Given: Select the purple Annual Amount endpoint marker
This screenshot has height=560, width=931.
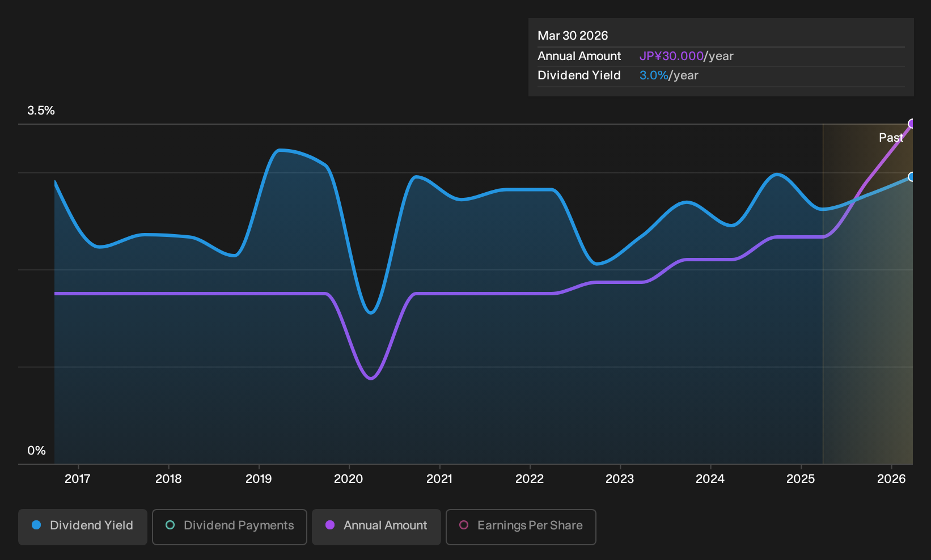Looking at the screenshot, I should [x=912, y=124].
